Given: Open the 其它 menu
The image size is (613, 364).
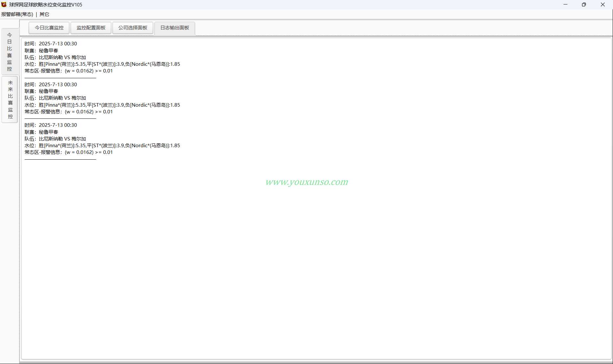Looking at the screenshot, I should (x=44, y=14).
